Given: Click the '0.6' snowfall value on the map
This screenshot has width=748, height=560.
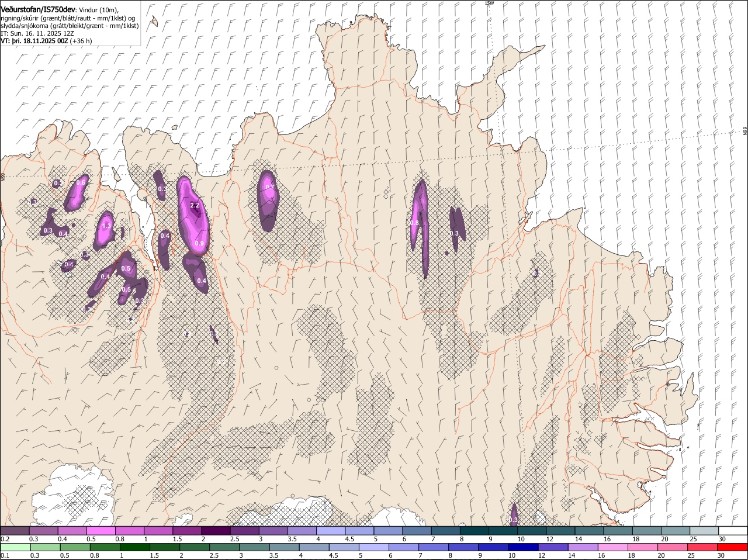Looking at the screenshot, I should click(x=81, y=183).
